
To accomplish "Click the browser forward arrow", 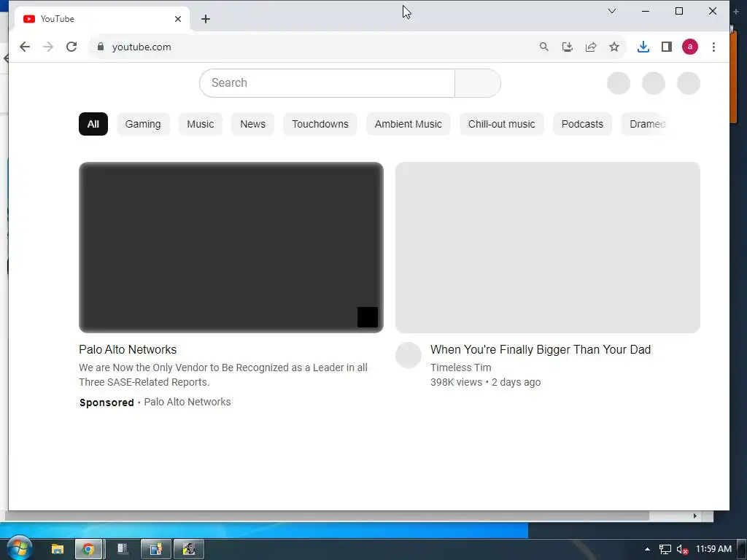I will pyautogui.click(x=48, y=47).
